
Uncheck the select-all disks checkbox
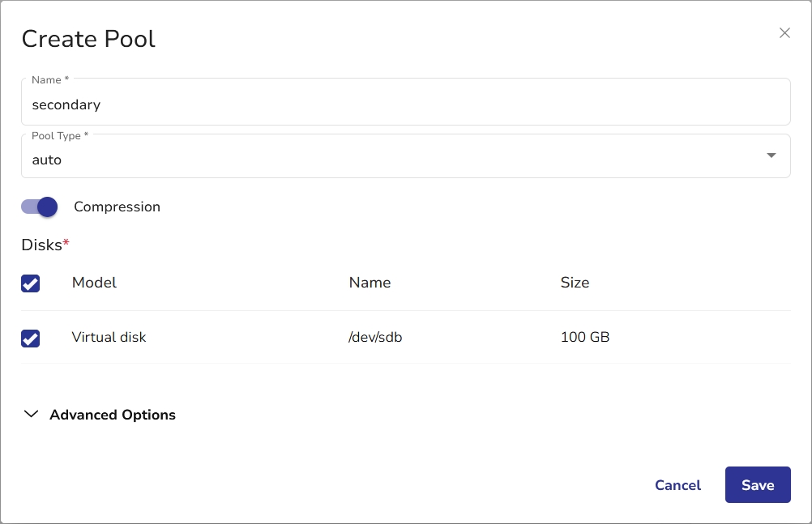tap(31, 283)
